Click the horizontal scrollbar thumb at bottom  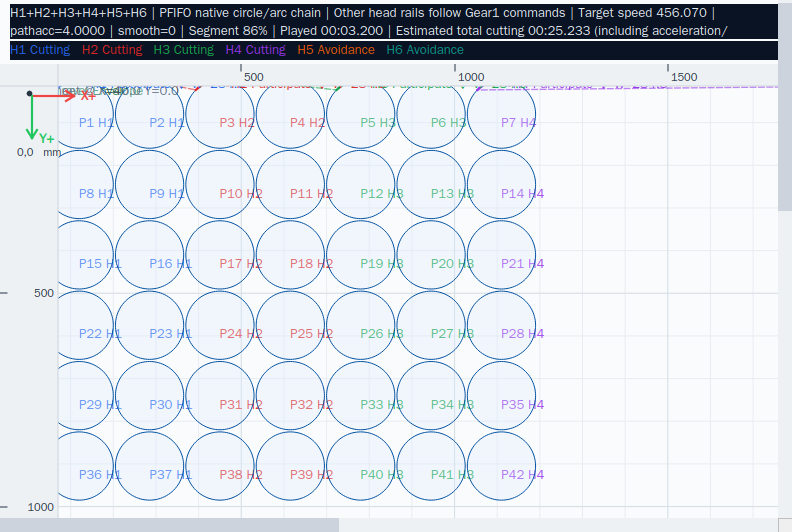pos(169,525)
